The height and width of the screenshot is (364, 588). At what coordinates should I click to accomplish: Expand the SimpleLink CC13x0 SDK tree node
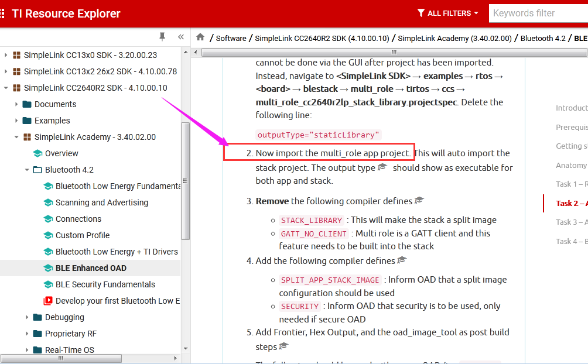(x=6, y=55)
